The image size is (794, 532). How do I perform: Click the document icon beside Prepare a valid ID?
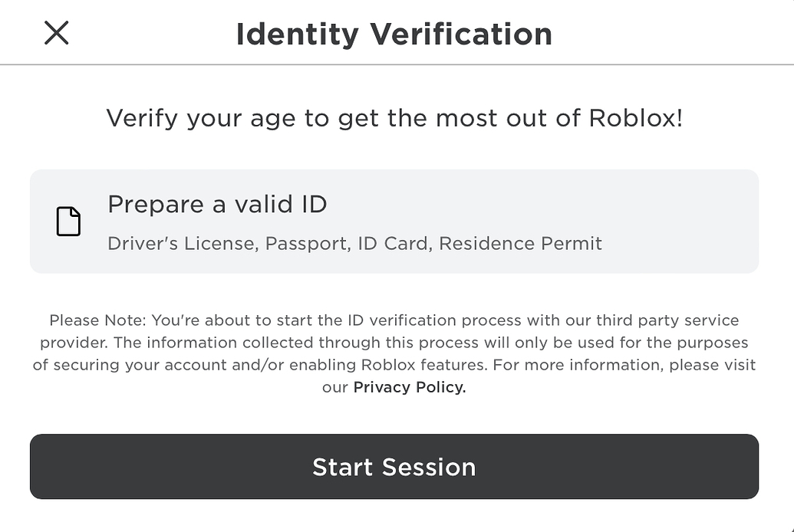(x=68, y=222)
